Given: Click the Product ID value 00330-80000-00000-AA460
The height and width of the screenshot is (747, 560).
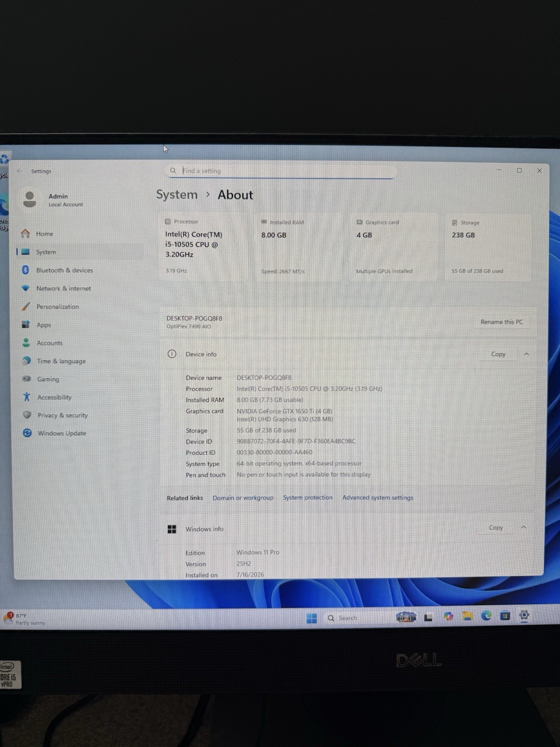Looking at the screenshot, I should click(x=274, y=452).
